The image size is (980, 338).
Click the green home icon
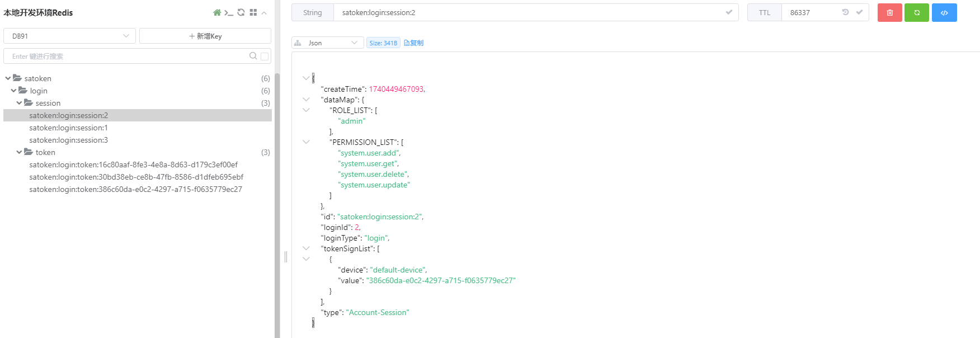click(217, 12)
